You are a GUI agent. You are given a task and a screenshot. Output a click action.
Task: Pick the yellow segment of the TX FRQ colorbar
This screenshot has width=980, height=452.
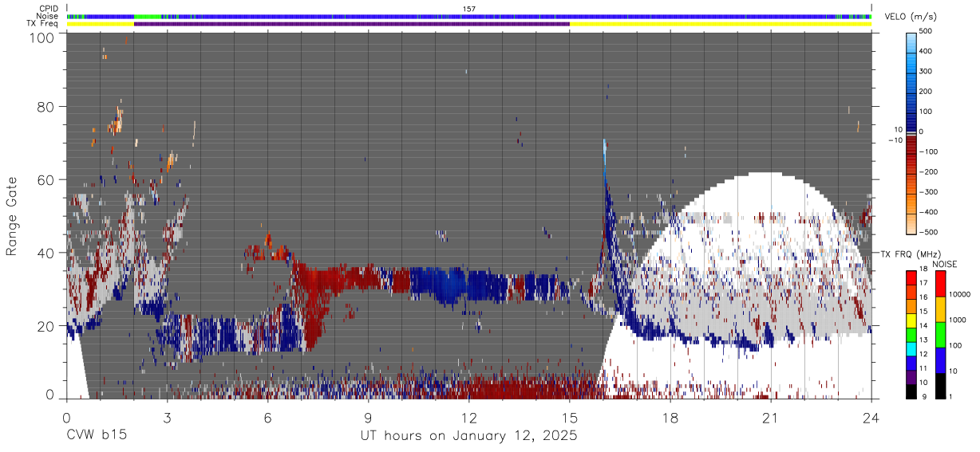tap(911, 320)
